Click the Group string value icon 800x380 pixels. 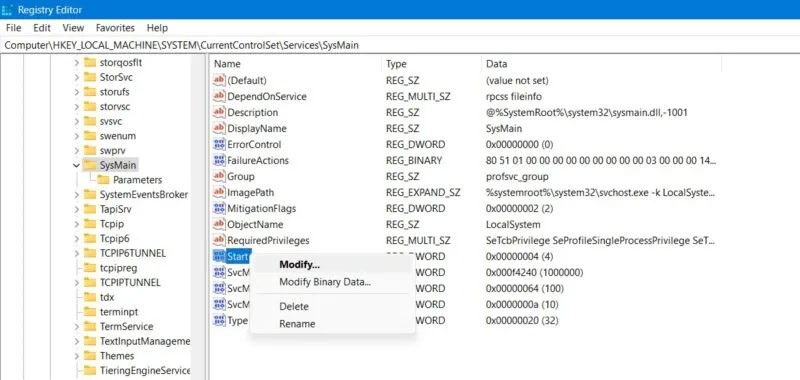point(219,176)
